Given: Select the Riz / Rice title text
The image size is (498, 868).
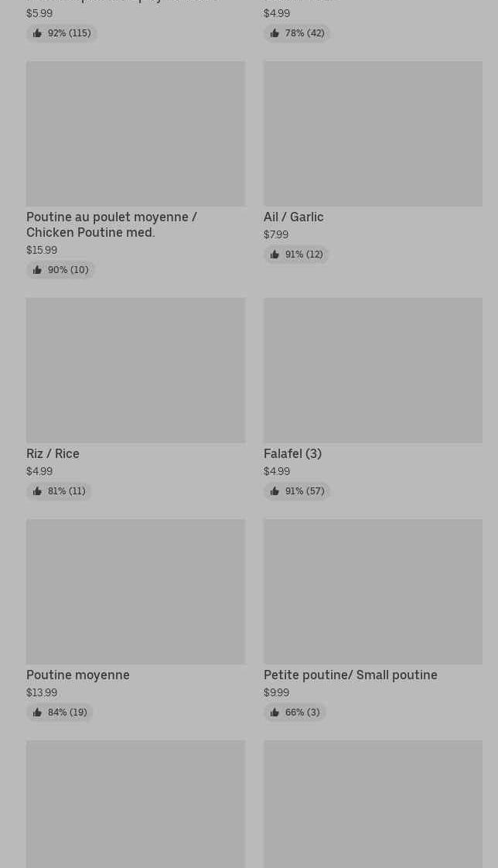Looking at the screenshot, I should pyautogui.click(x=53, y=453).
